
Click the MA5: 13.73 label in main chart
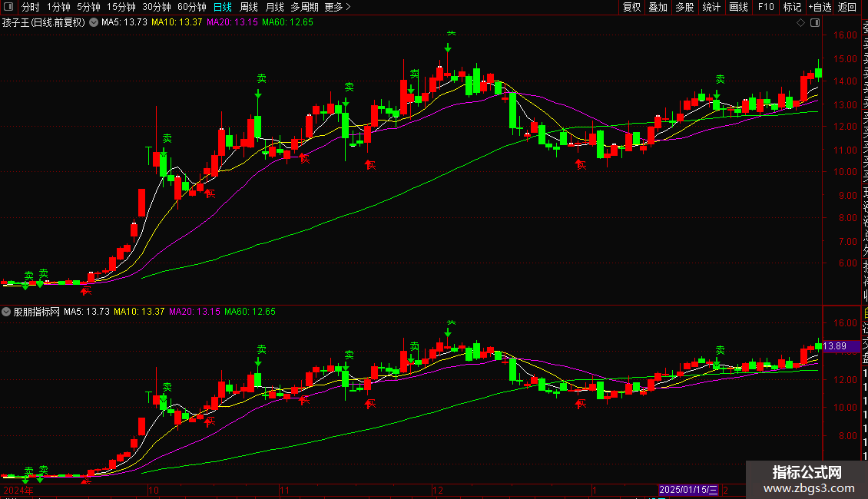pos(124,23)
